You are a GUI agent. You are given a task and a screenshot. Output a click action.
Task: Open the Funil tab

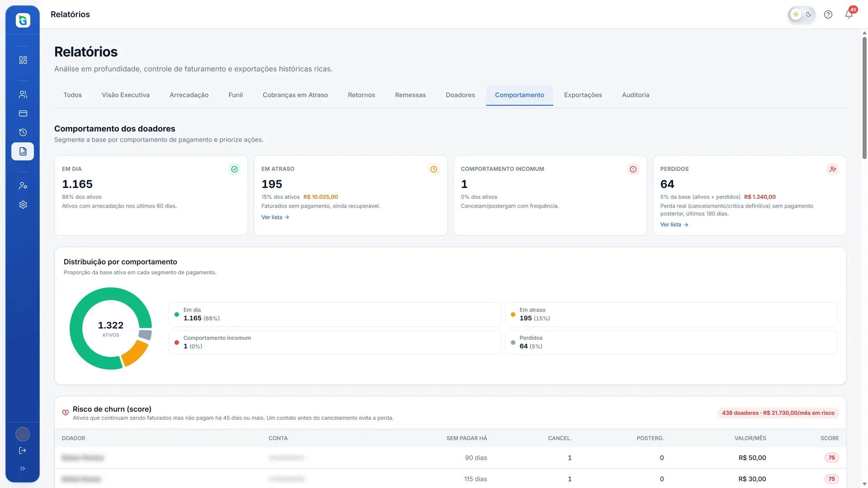coord(236,95)
